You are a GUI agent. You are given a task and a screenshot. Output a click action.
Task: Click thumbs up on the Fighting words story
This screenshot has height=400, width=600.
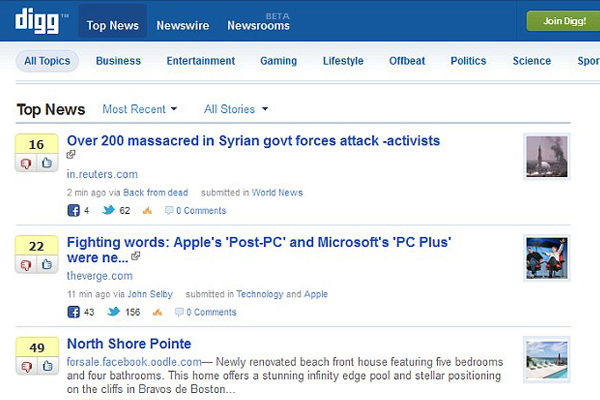[47, 264]
